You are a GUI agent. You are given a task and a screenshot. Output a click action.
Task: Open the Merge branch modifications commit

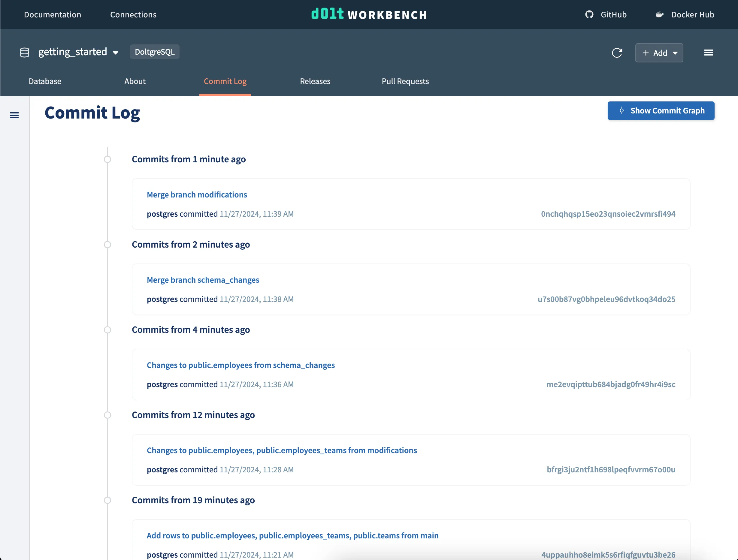[x=197, y=194]
